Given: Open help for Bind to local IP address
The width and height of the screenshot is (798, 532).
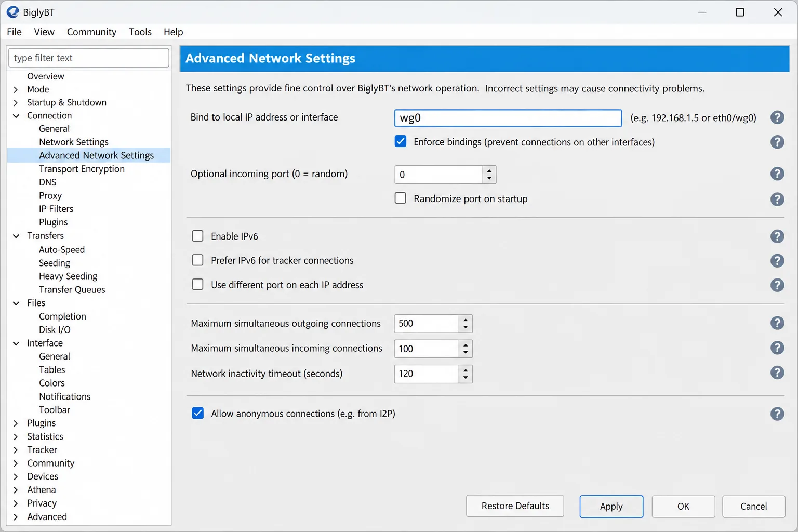Looking at the screenshot, I should (777, 117).
